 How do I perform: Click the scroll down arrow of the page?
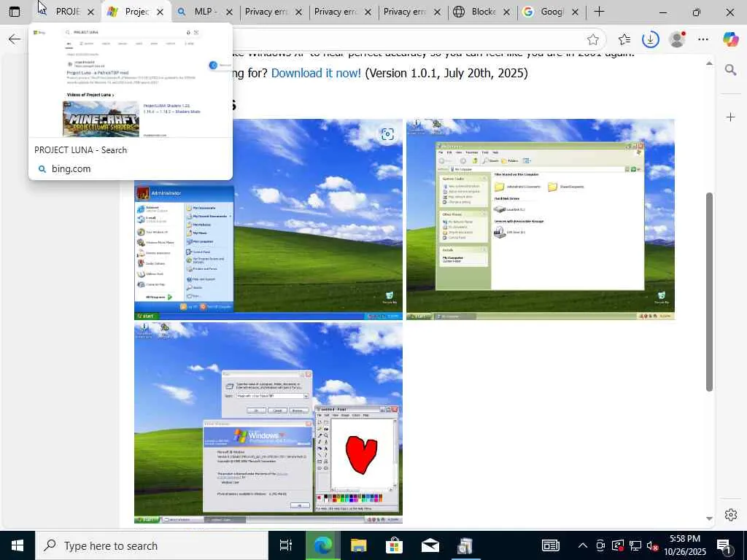click(x=709, y=518)
